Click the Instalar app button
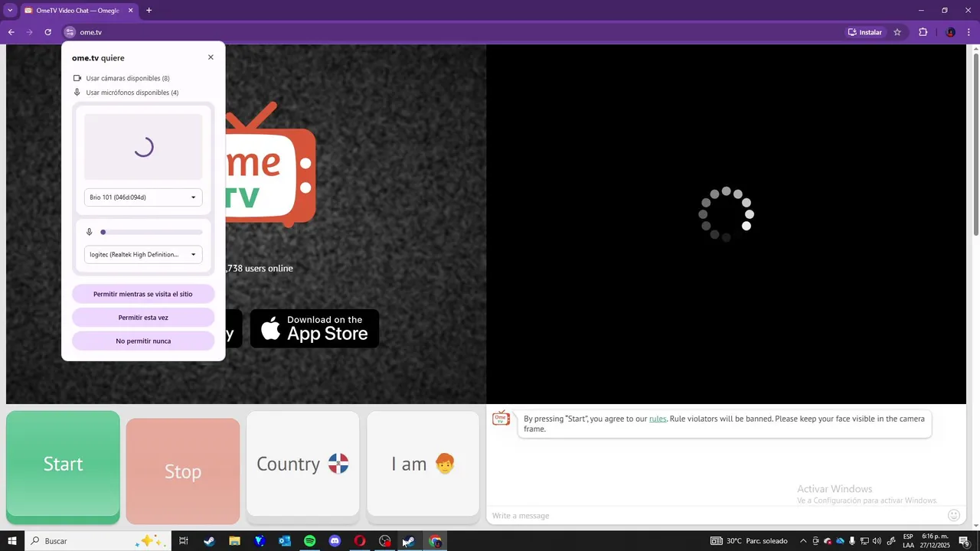The width and height of the screenshot is (980, 551). point(865,32)
